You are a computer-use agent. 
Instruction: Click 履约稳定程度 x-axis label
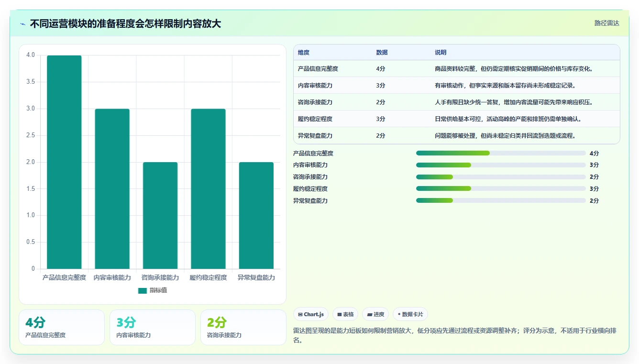208,277
